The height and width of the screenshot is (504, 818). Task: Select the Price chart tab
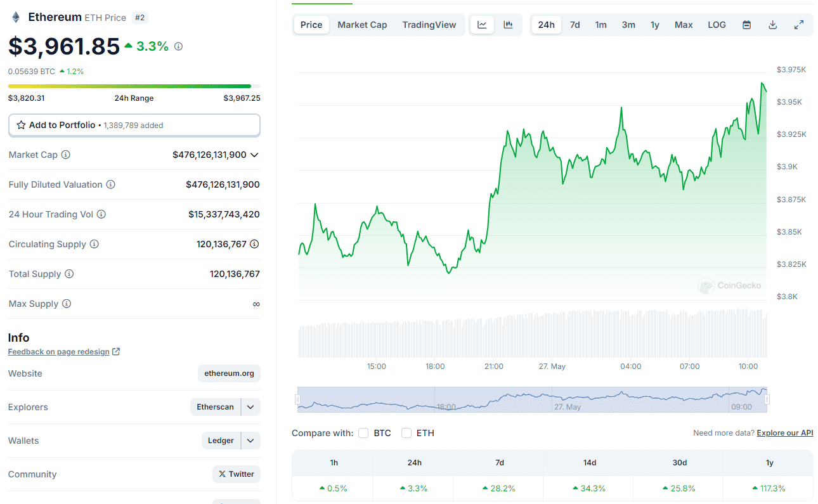tap(311, 25)
